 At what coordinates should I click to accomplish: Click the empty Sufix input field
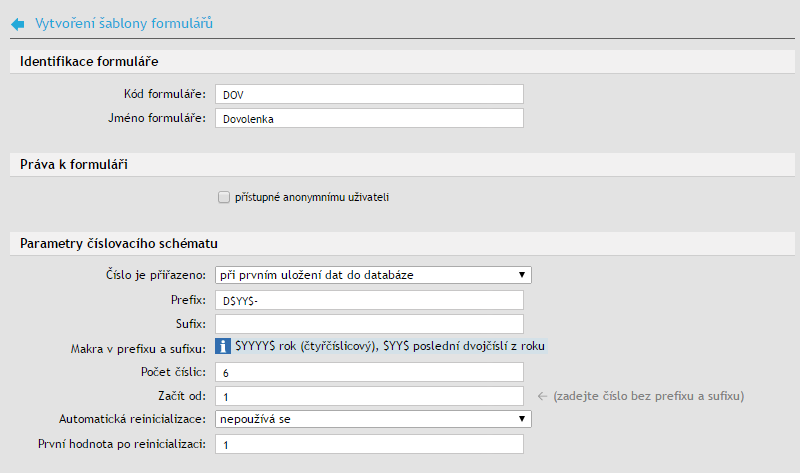pyautogui.click(x=369, y=323)
